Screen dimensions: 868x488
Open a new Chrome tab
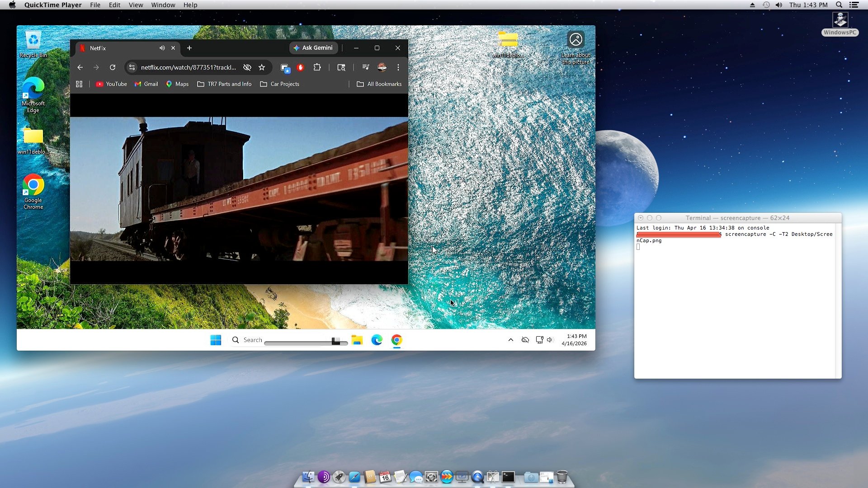pos(189,48)
